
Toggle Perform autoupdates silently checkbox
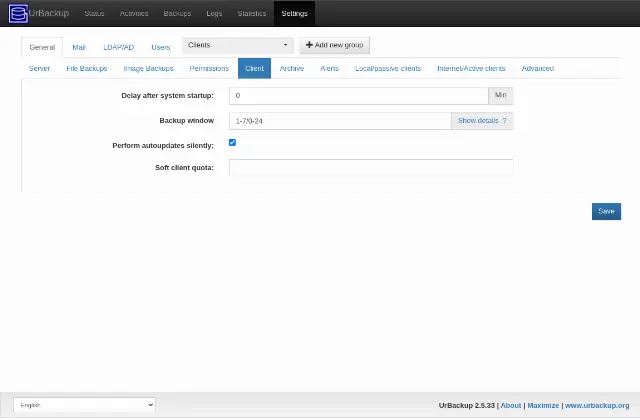(232, 142)
